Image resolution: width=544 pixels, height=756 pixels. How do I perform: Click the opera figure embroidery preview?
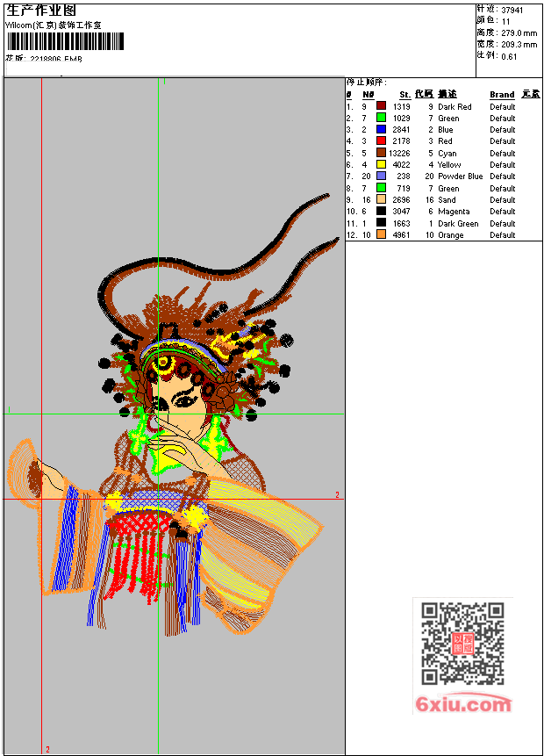click(x=174, y=414)
